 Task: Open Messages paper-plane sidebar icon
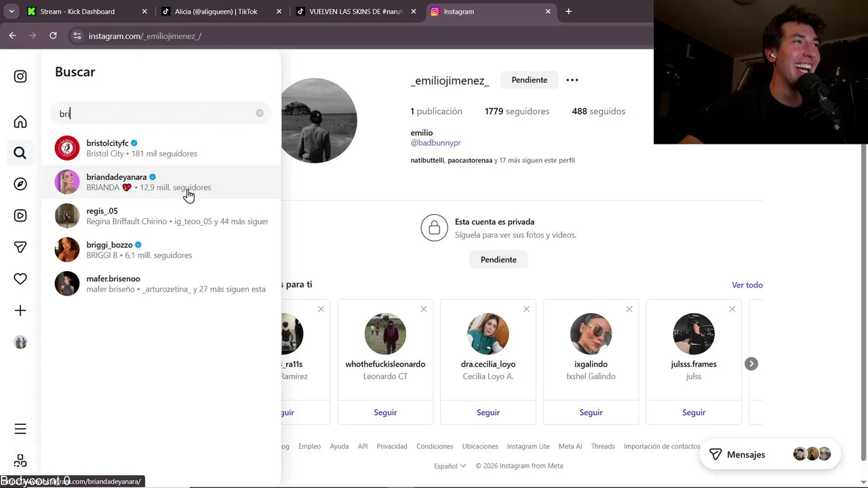[x=20, y=247]
